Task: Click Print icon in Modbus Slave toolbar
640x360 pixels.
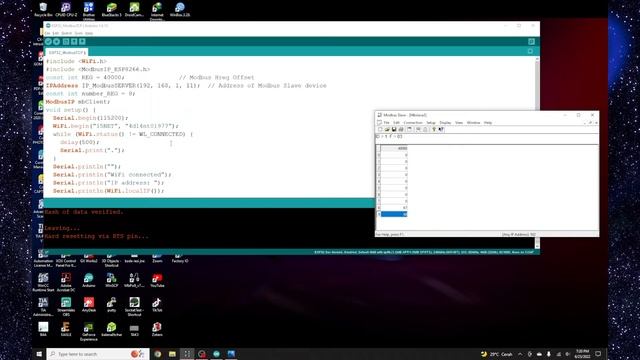Action: [x=401, y=129]
